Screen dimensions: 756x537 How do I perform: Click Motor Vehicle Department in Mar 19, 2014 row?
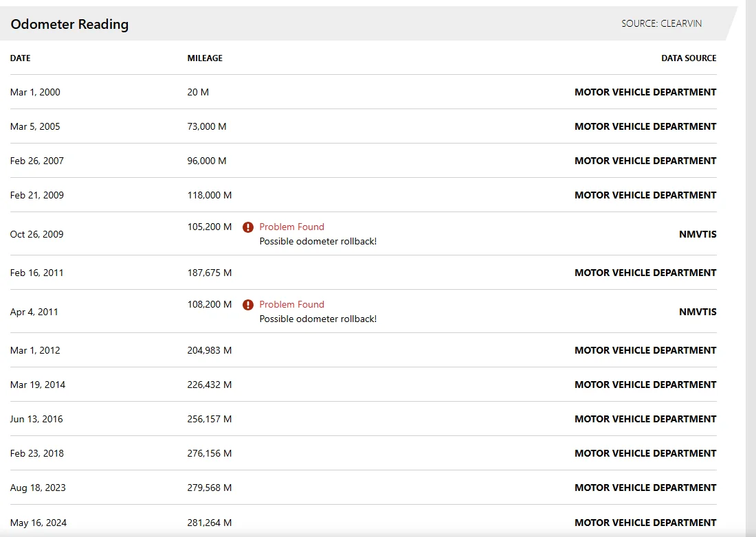pos(645,385)
